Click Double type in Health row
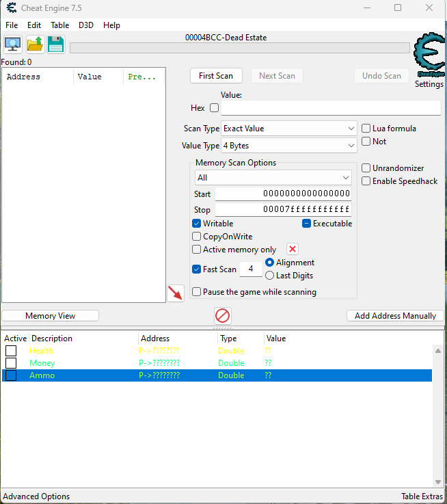 (231, 351)
